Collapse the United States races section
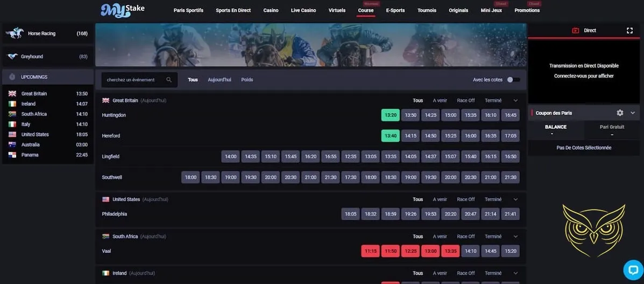The image size is (644, 284). click(515, 199)
